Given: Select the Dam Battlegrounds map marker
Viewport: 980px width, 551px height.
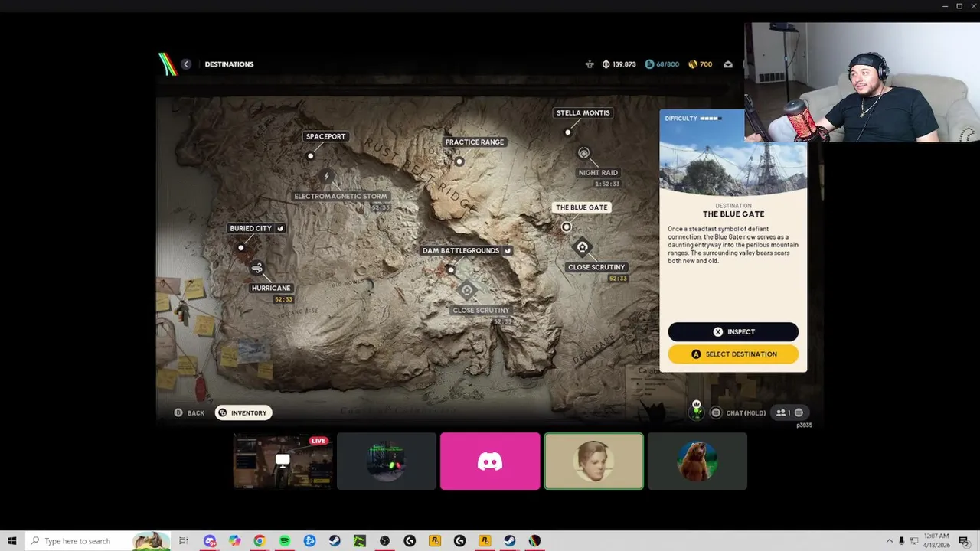Looking at the screenshot, I should (x=450, y=270).
